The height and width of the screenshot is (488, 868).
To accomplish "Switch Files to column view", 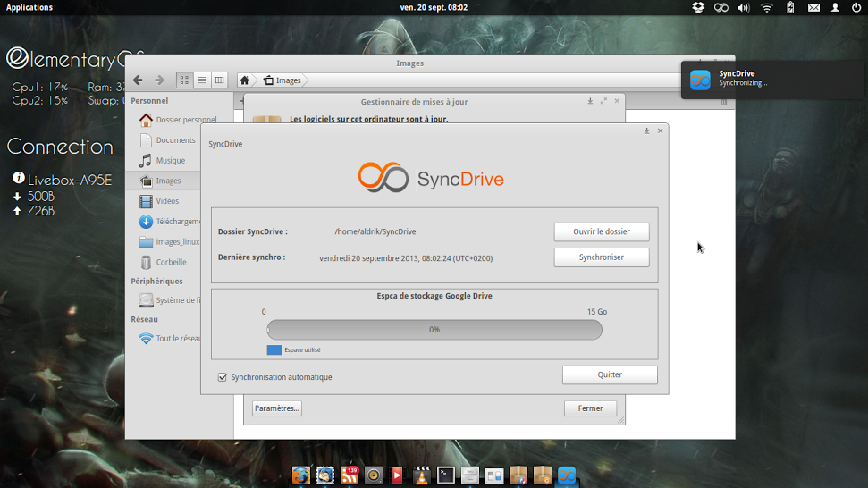I will point(220,80).
